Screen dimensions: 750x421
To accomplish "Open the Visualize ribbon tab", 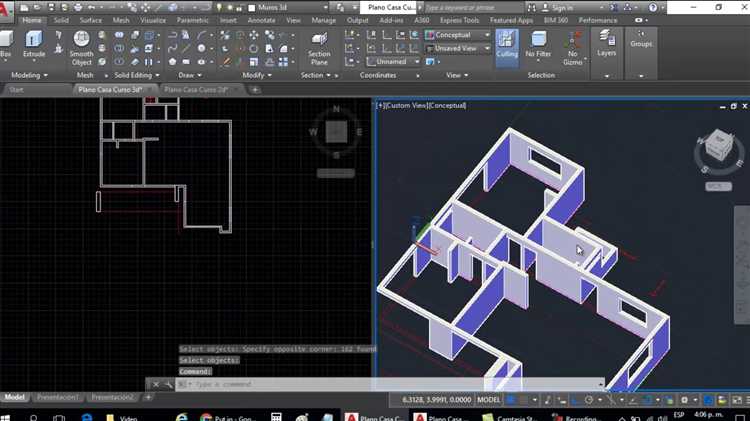I will point(153,20).
